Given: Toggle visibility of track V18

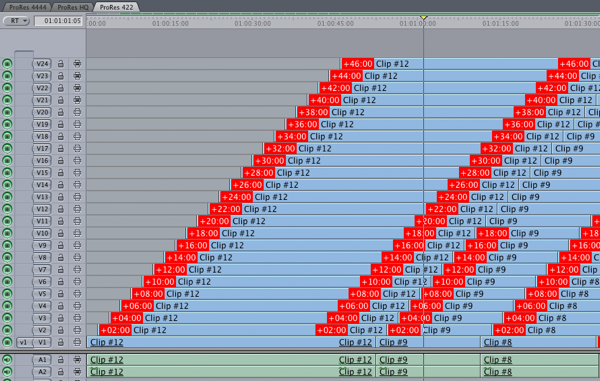Looking at the screenshot, I should coord(7,137).
